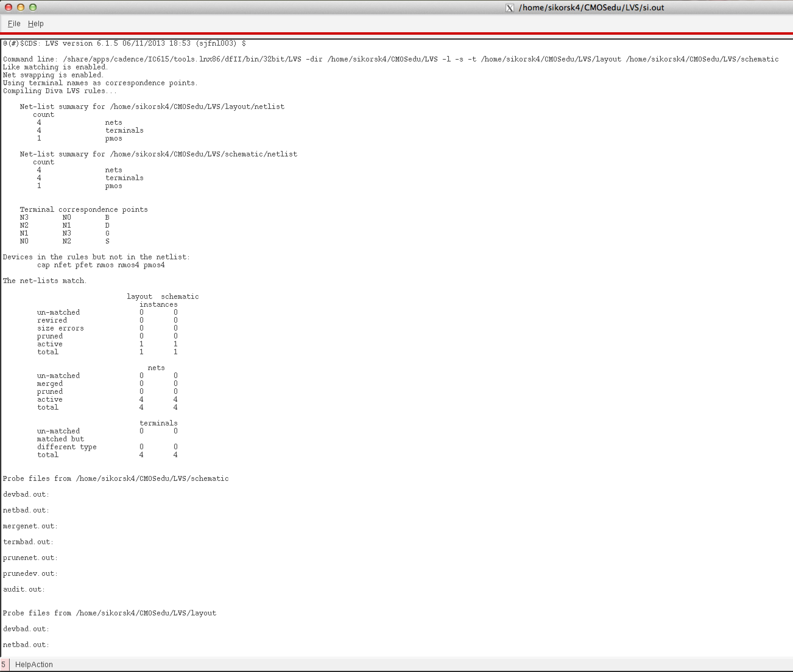Viewport: 793px width, 672px height.
Task: Click net-list summary for schematic/netlist line
Action: pos(159,154)
